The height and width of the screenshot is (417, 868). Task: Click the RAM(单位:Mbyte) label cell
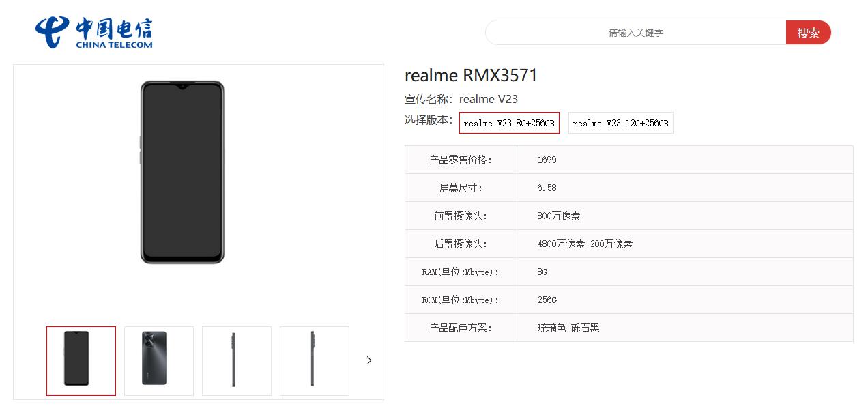pos(461,272)
